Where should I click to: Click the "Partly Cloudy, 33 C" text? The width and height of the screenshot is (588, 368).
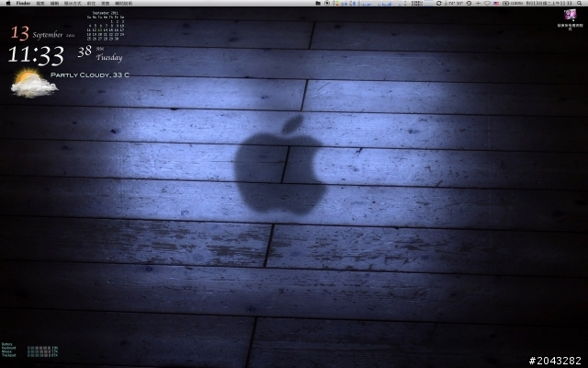[x=90, y=75]
